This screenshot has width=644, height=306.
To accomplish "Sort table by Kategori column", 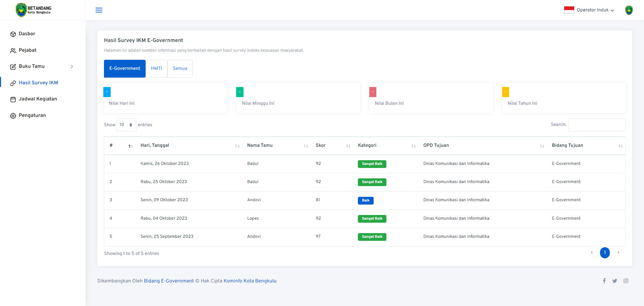I will tap(385, 146).
